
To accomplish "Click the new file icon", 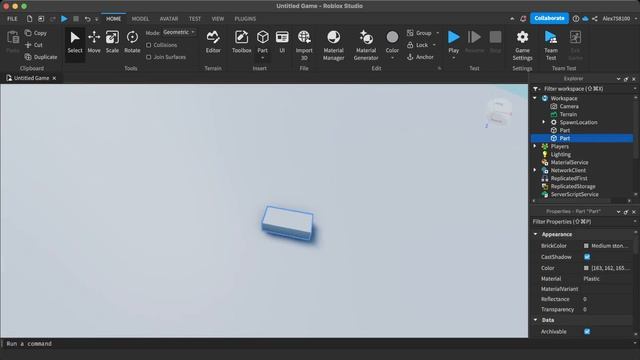I will point(29,19).
